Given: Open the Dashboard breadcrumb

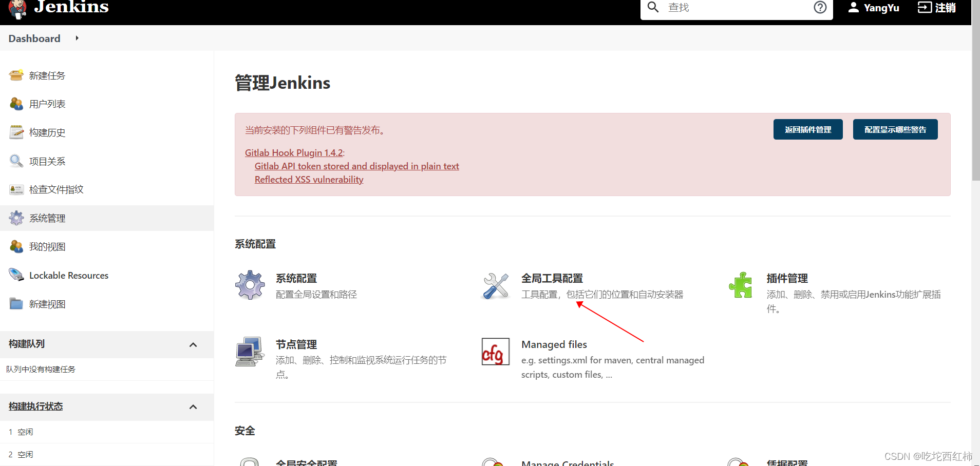Looking at the screenshot, I should coord(34,38).
